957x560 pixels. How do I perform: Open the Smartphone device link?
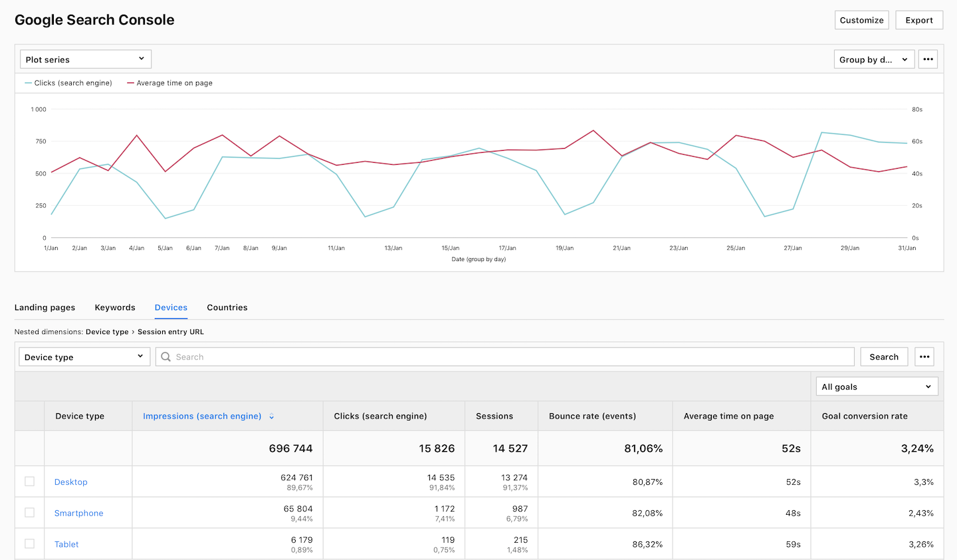tap(79, 513)
